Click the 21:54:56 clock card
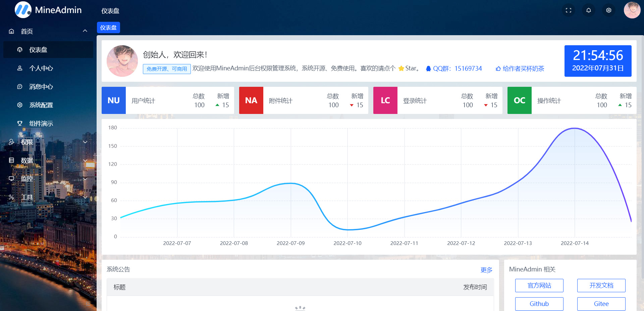 point(598,61)
